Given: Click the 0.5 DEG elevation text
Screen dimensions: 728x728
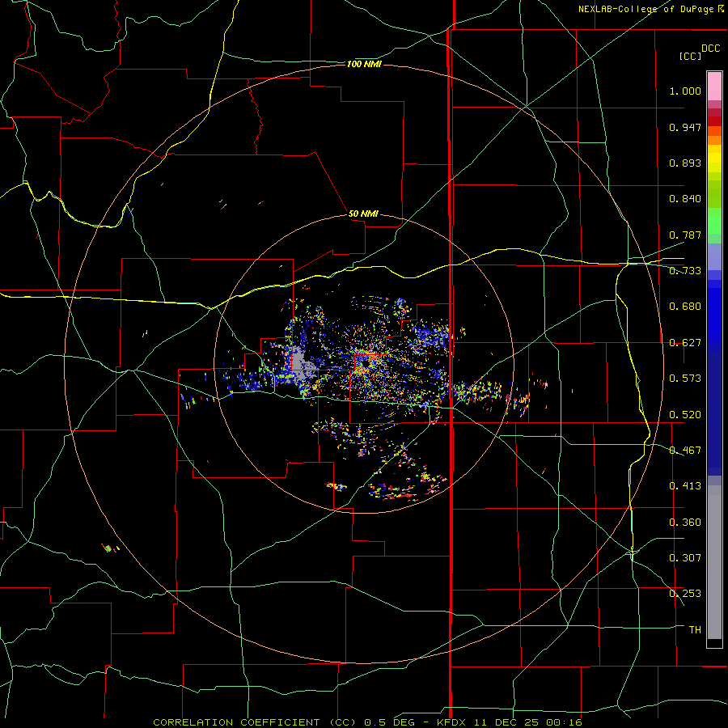Looking at the screenshot, I should coord(389,722).
